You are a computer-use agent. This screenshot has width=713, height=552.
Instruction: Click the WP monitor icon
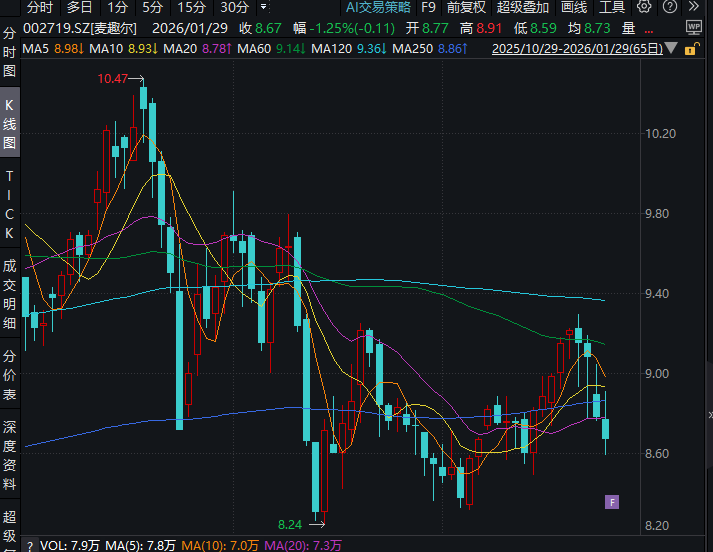[693, 28]
